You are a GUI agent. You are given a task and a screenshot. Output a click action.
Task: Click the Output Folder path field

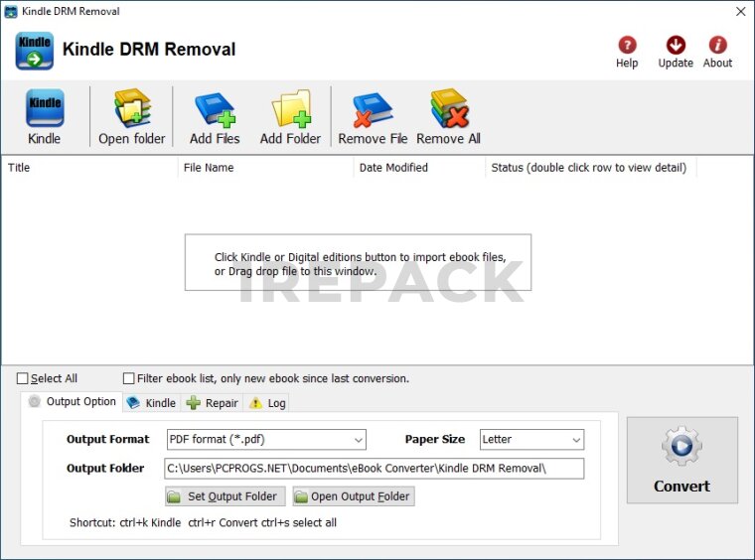374,468
